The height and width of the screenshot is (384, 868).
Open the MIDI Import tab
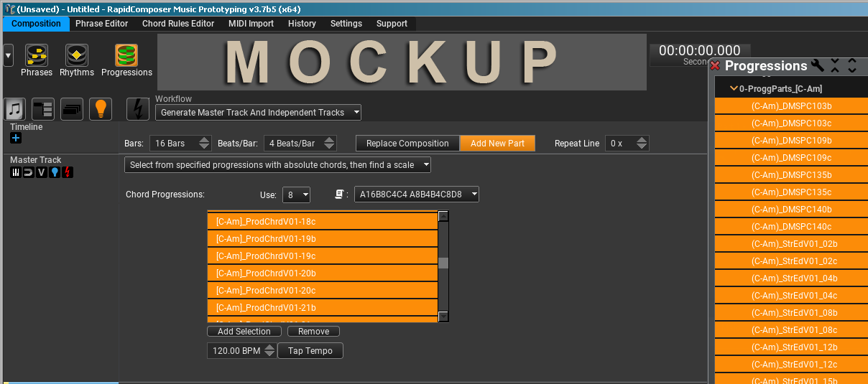(251, 24)
